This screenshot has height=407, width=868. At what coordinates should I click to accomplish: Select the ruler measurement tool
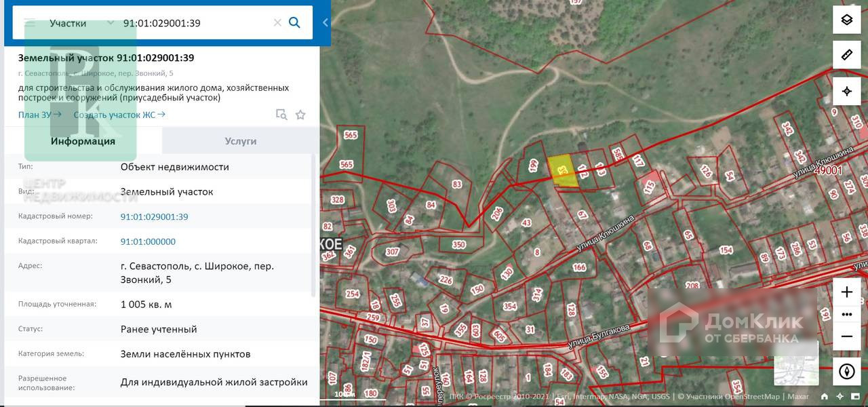[847, 55]
